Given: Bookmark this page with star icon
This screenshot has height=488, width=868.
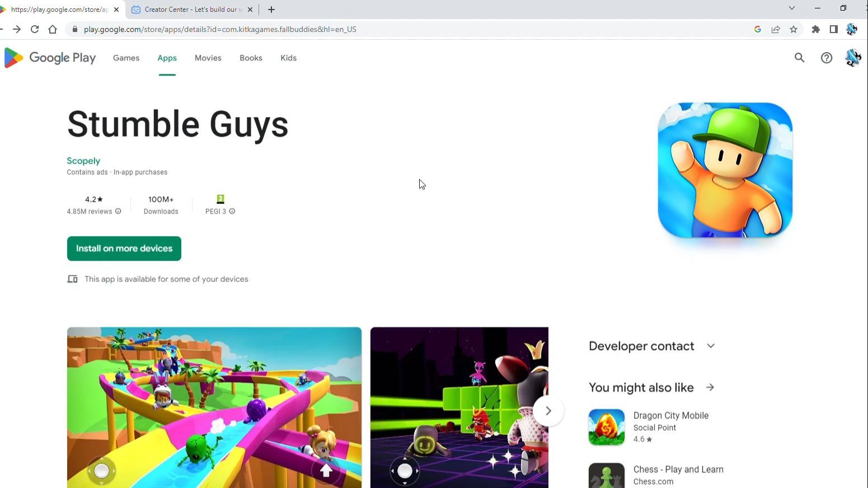Looking at the screenshot, I should click(x=794, y=29).
